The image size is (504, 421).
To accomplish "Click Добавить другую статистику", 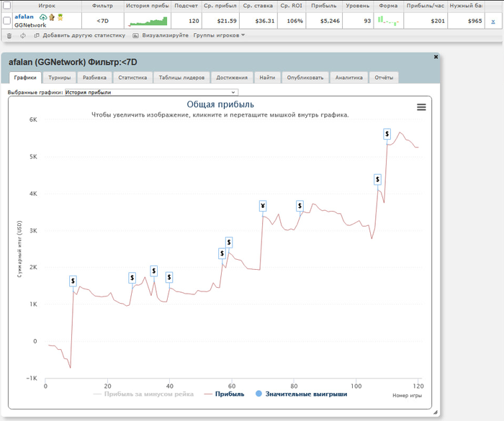I will (x=80, y=35).
